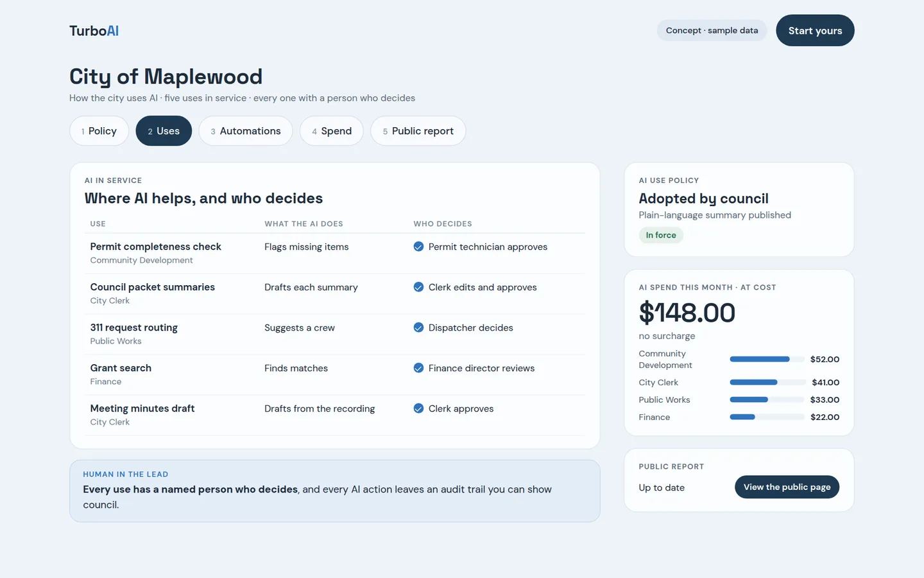924x578 pixels.
Task: Click the HUMAN IN THE LEAD label
Action: [x=126, y=475]
